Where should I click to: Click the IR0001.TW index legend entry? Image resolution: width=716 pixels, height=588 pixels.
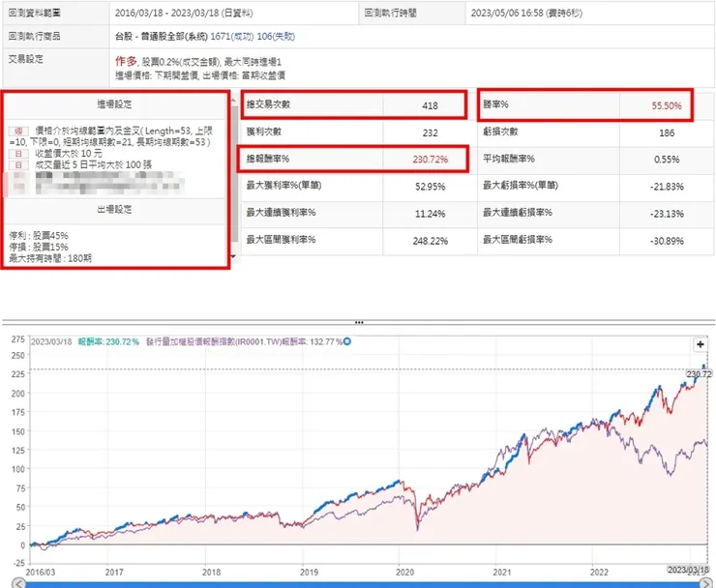coord(244,342)
